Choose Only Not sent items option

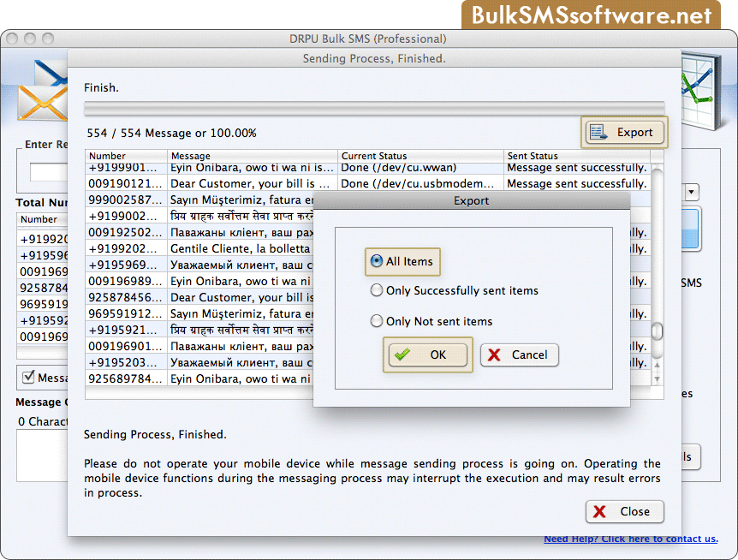pos(377,321)
